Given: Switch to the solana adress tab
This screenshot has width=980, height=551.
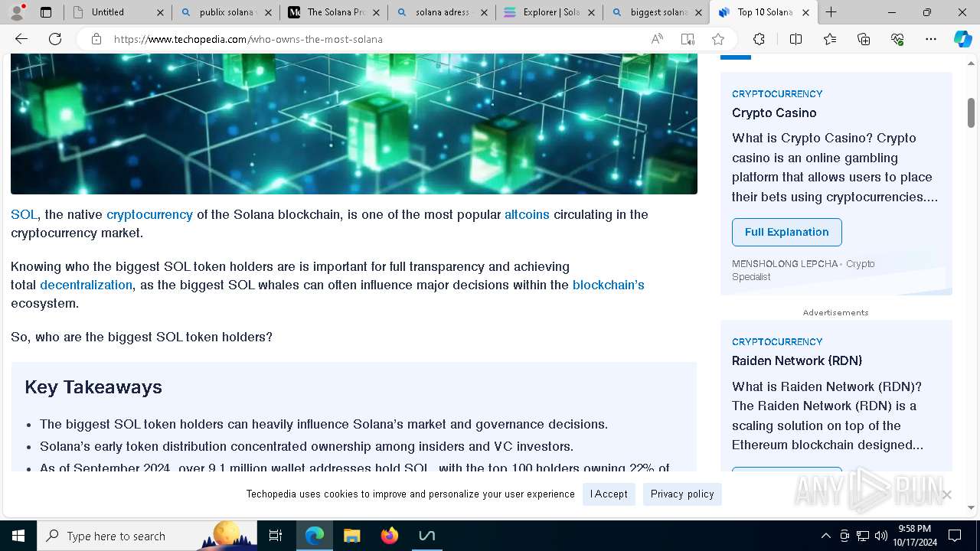Looking at the screenshot, I should click(441, 12).
